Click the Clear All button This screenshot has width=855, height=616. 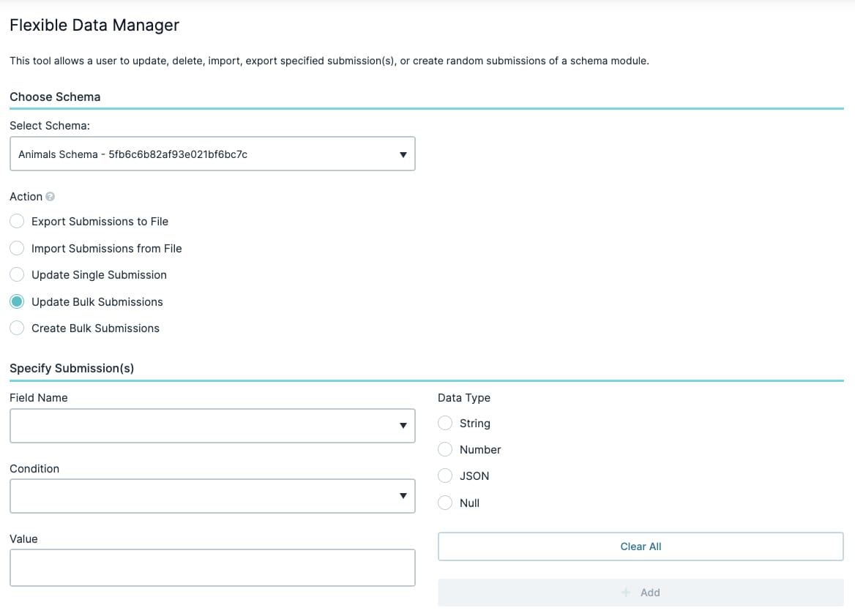[641, 546]
